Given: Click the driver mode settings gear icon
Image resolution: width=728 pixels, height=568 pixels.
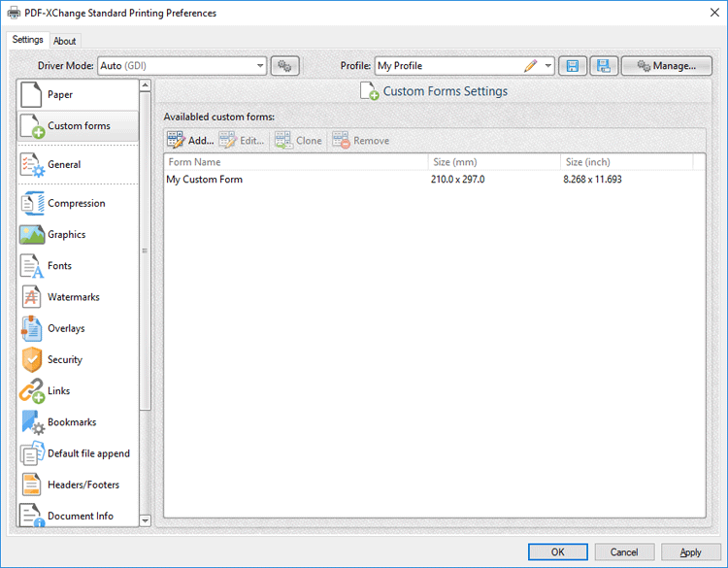Looking at the screenshot, I should click(284, 66).
